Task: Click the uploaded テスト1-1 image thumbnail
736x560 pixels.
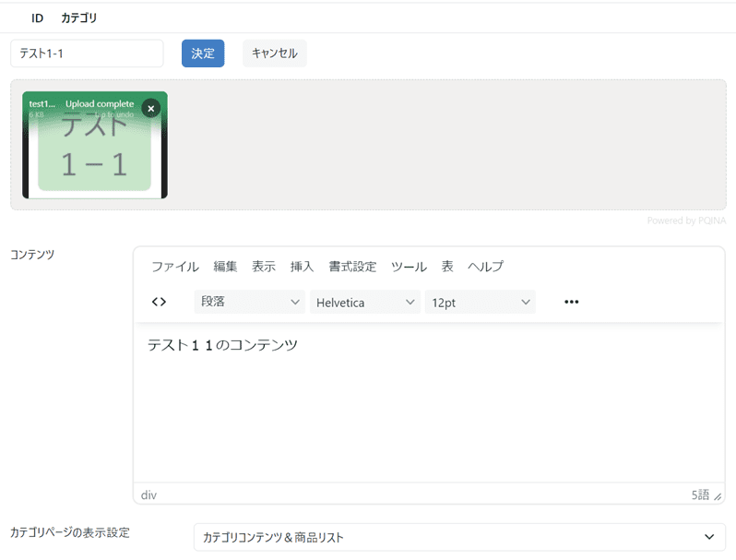Action: tap(95, 146)
